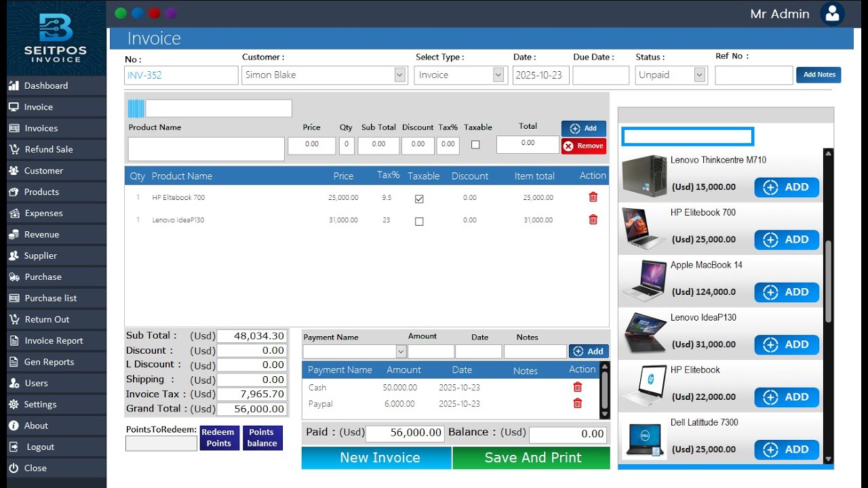Select the red theme circle
This screenshot has height=488, width=868.
pos(155,13)
